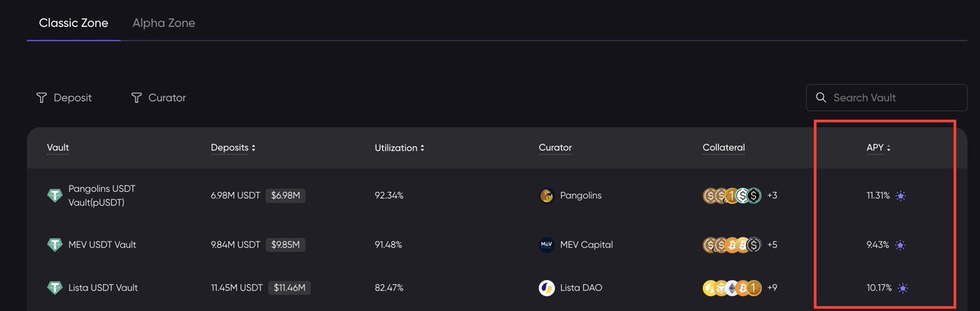Viewport: 980px width, 311px height.
Task: Sort vaults by APY column
Action: pos(878,148)
